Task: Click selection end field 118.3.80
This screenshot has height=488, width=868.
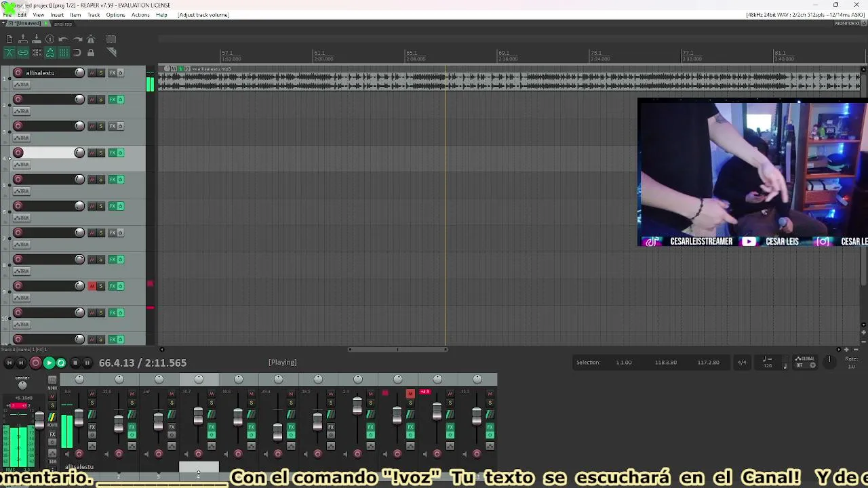Action: click(x=665, y=363)
